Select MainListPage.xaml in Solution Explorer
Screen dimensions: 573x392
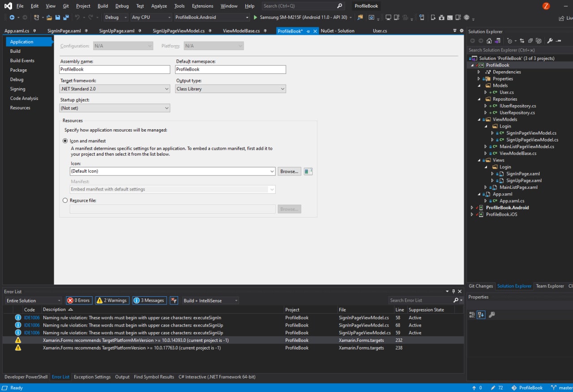[x=518, y=187]
